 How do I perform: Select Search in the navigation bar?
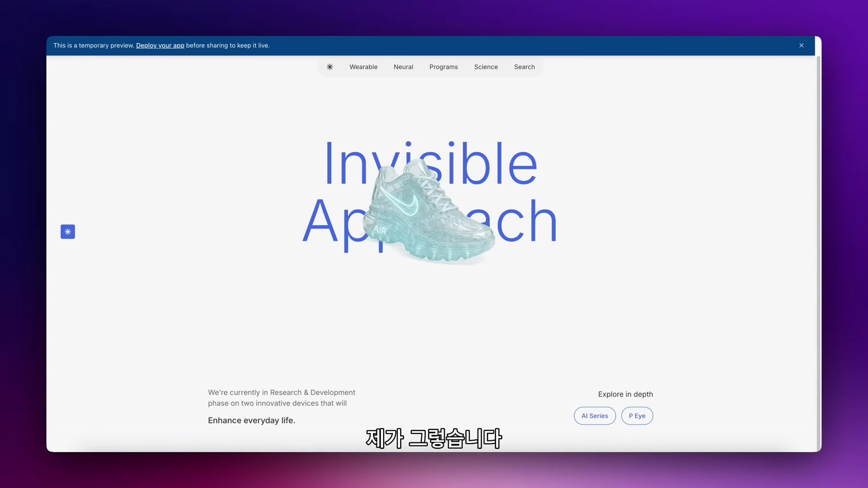point(524,67)
